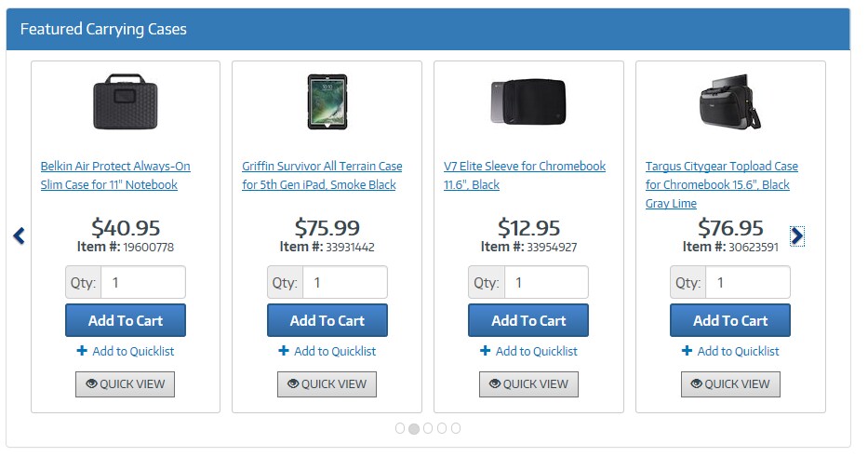Add Belkin Air Protect case to cart

coord(126,320)
